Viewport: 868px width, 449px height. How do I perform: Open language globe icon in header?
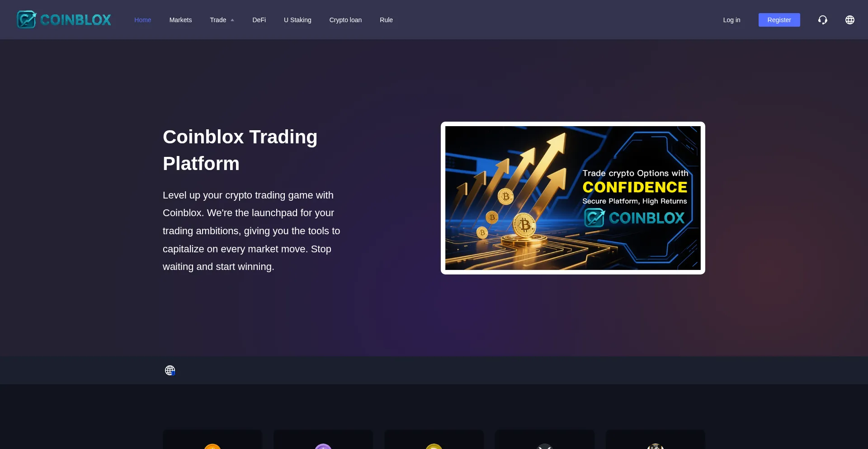coord(849,20)
